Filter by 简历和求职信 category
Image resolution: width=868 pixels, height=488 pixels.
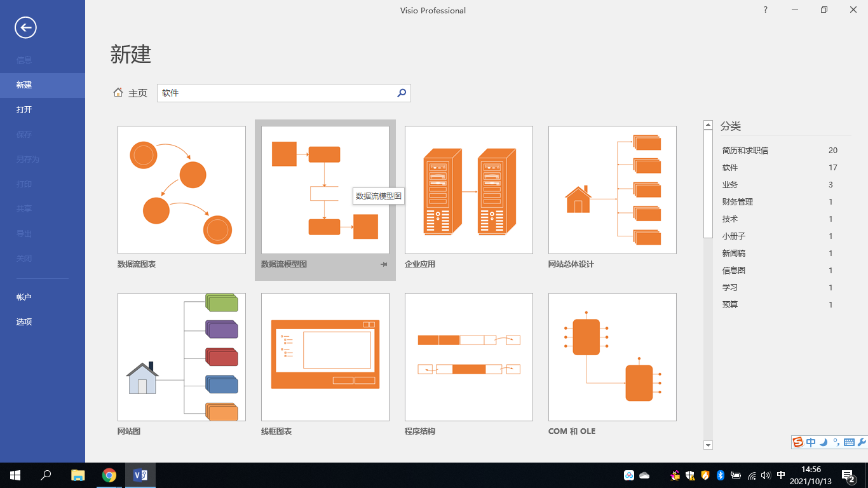tap(745, 151)
